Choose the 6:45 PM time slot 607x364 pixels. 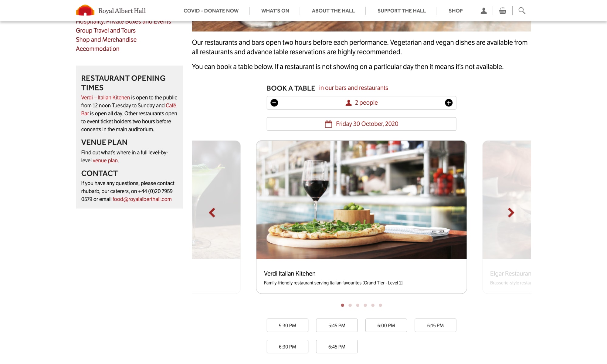tap(337, 347)
